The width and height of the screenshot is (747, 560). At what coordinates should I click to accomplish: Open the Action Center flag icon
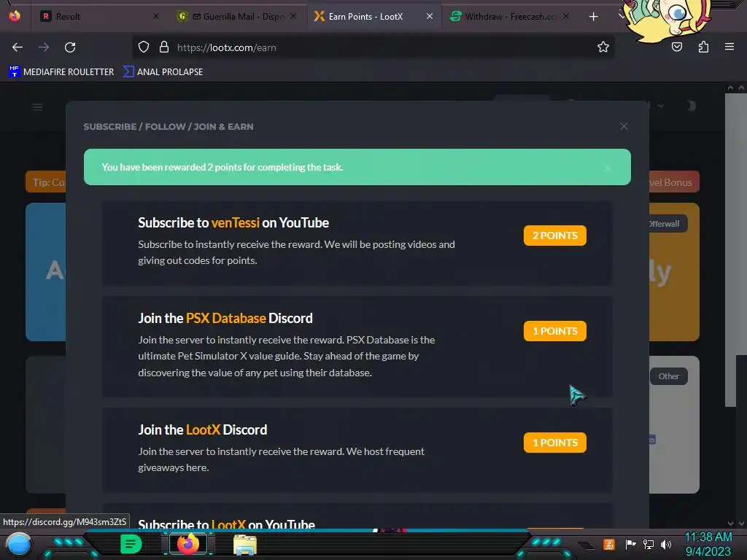point(630,544)
